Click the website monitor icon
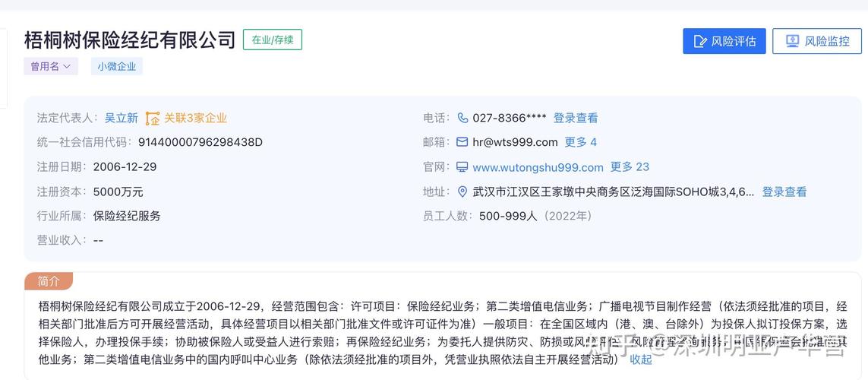868x380 pixels. point(462,166)
